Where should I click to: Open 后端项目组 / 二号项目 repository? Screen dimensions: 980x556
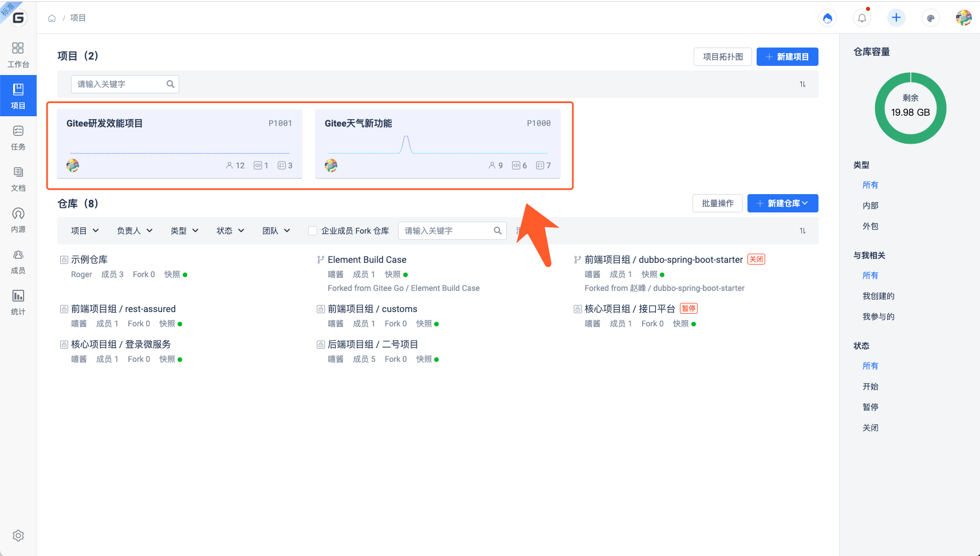coord(373,345)
